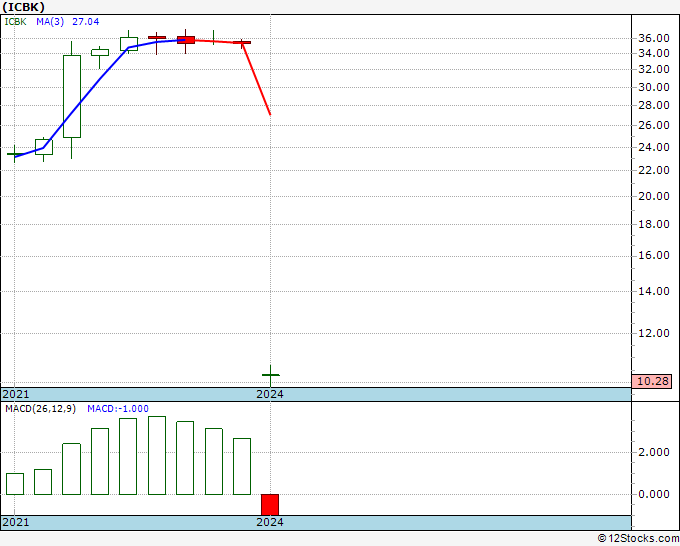Screen dimensions: 680x546
Task: Select the 12.00 price axis label
Action: point(654,333)
